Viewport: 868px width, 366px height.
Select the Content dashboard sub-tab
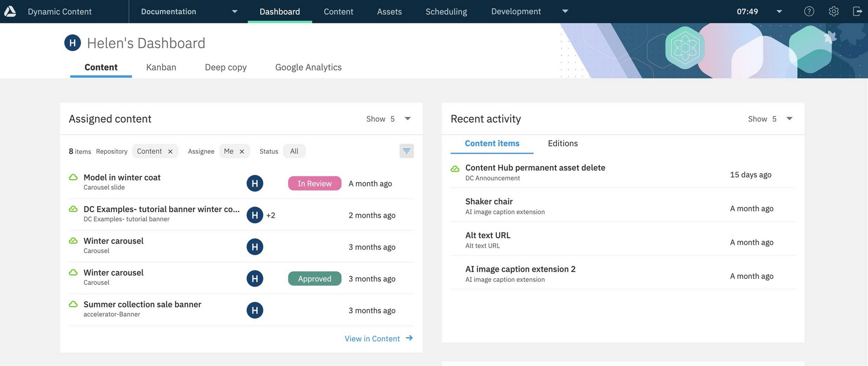pyautogui.click(x=101, y=67)
